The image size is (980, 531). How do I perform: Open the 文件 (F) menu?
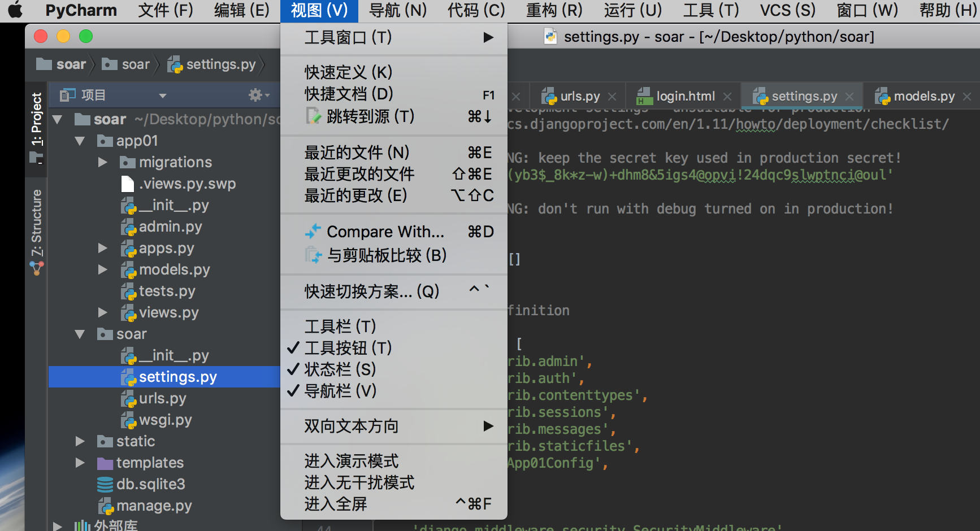coord(166,10)
